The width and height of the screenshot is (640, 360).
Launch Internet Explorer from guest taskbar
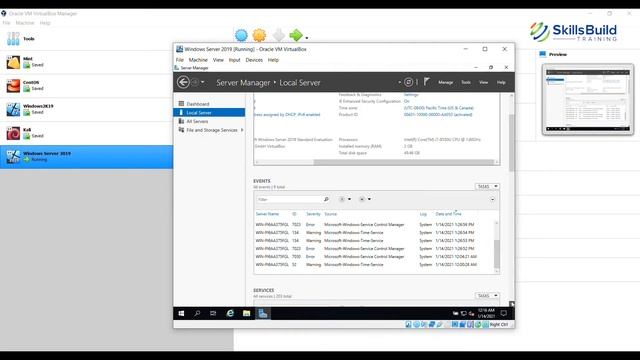click(230, 313)
